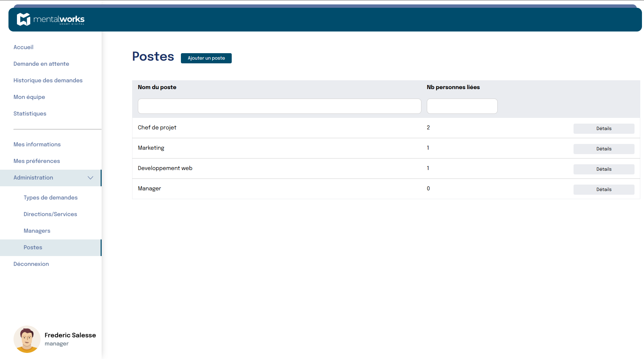Click Frederic Salesse's avatar picture
The height and width of the screenshot is (359, 644).
(x=27, y=339)
